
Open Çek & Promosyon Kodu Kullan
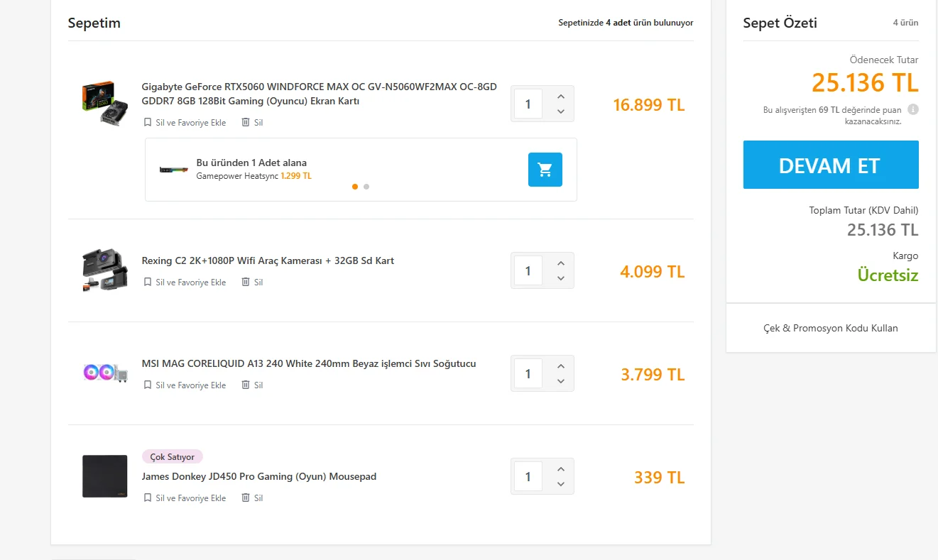(830, 328)
